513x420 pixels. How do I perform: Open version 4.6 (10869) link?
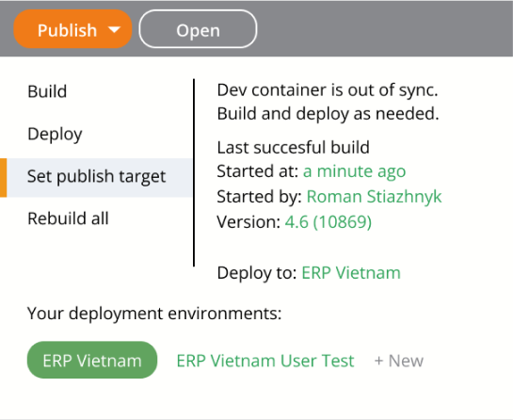pyautogui.click(x=329, y=222)
